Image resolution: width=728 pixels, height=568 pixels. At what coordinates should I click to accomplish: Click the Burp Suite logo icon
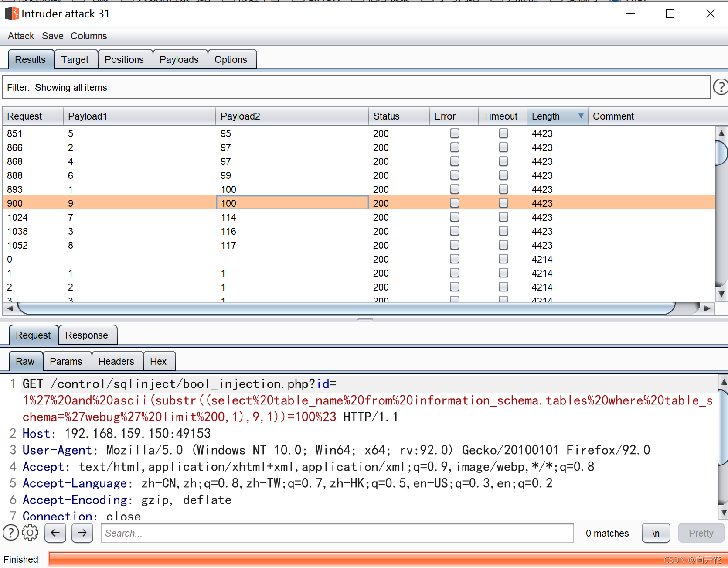(12, 14)
